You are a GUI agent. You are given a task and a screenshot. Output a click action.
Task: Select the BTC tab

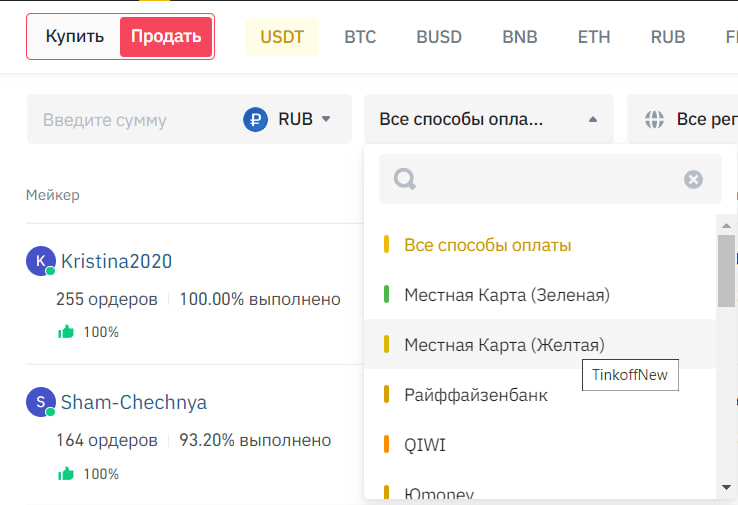(x=360, y=37)
